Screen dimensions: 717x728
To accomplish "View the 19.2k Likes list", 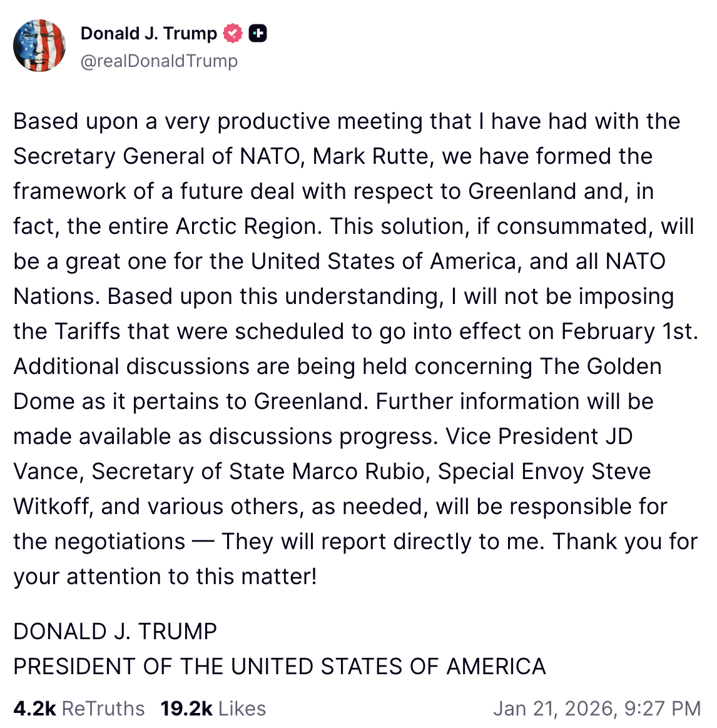I will (213, 709).
